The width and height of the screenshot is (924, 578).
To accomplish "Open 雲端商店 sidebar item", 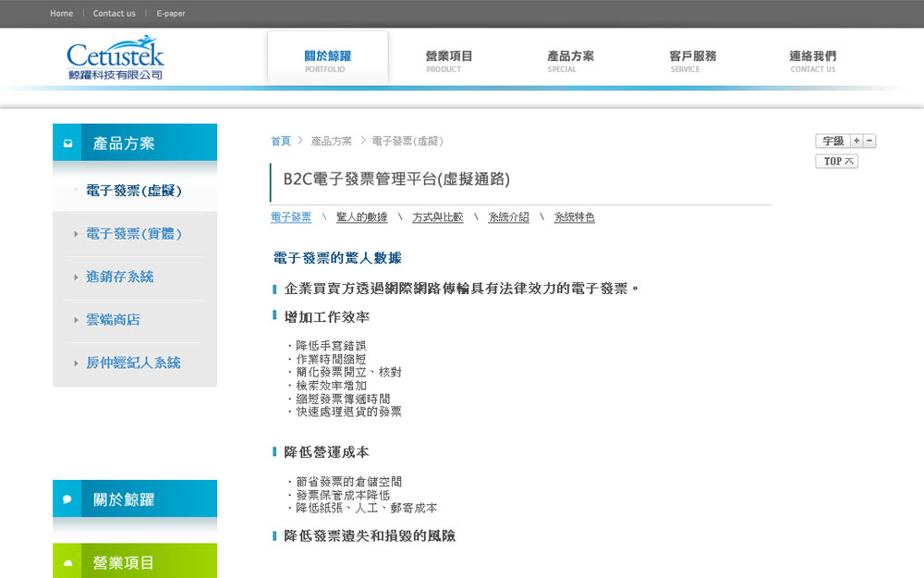I will pos(113,320).
